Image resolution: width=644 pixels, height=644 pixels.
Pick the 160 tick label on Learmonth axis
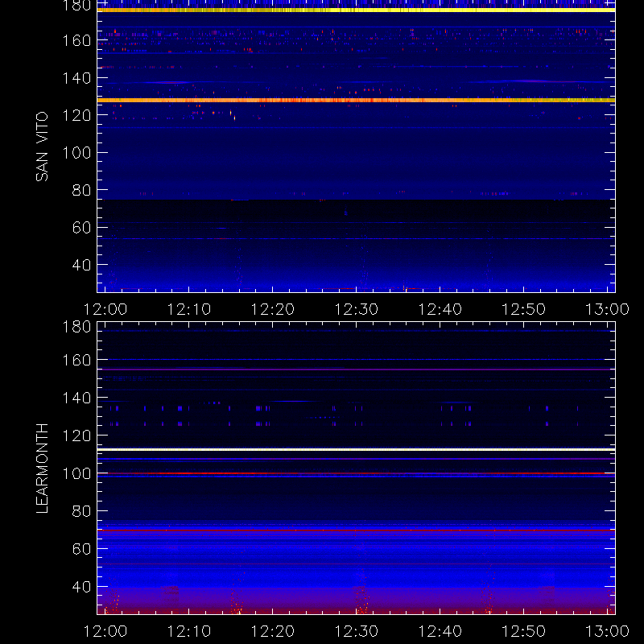point(76,360)
